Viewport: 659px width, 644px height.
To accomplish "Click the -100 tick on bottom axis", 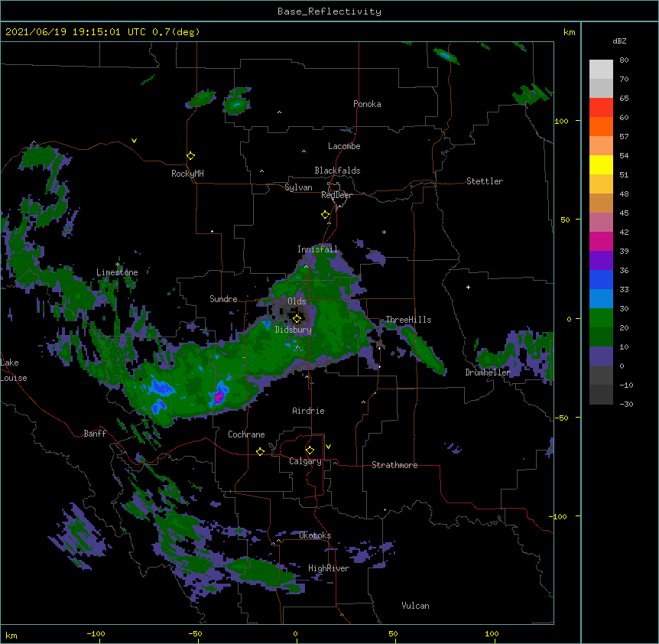I will coord(96,633).
